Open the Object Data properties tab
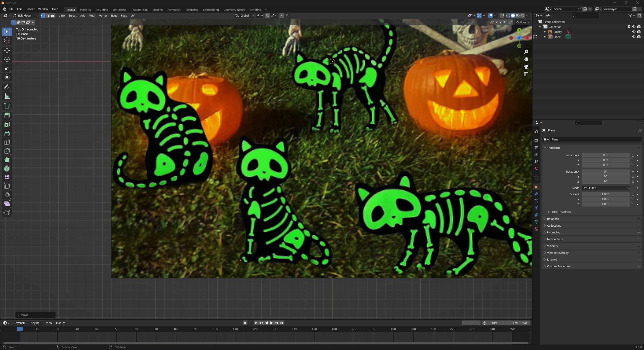644x350 pixels. [536, 222]
